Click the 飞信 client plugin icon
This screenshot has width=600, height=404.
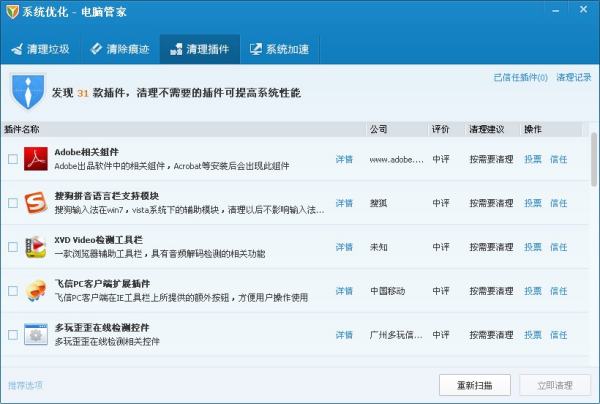(x=36, y=291)
